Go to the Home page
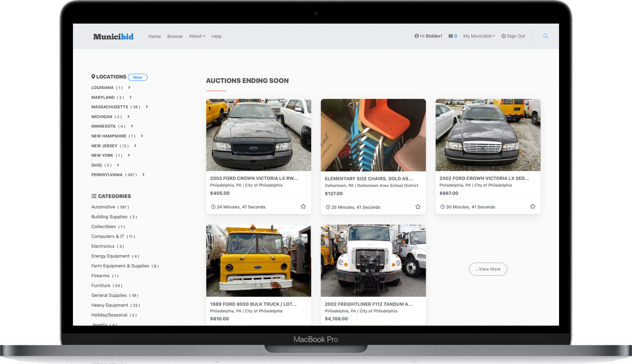 (154, 36)
